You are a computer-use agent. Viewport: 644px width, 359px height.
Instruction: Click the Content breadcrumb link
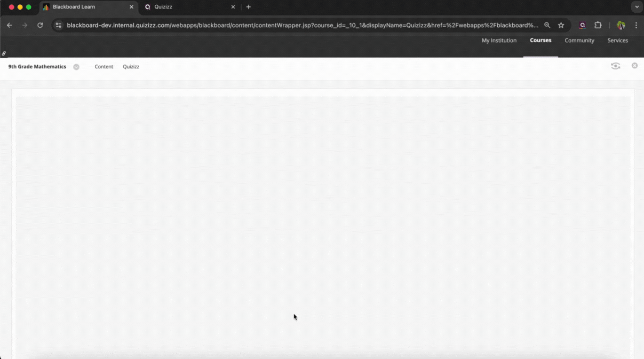[104, 67]
